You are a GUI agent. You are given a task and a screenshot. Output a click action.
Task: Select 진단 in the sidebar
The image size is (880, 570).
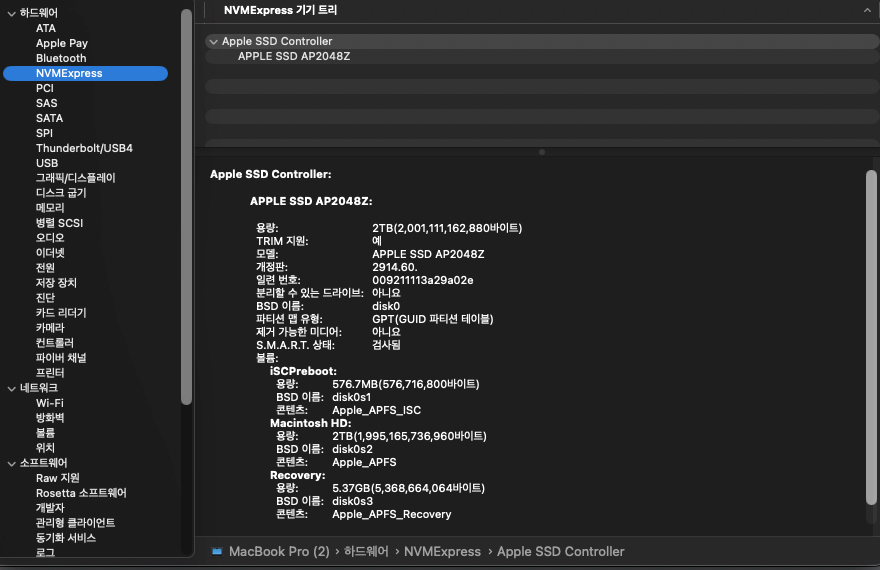coord(45,298)
